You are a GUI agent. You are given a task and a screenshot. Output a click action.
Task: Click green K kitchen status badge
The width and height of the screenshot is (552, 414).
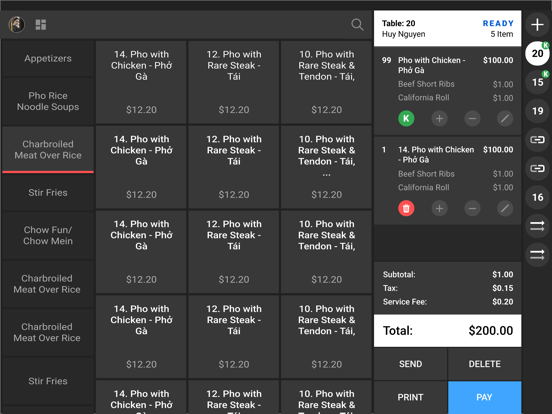pyautogui.click(x=406, y=119)
